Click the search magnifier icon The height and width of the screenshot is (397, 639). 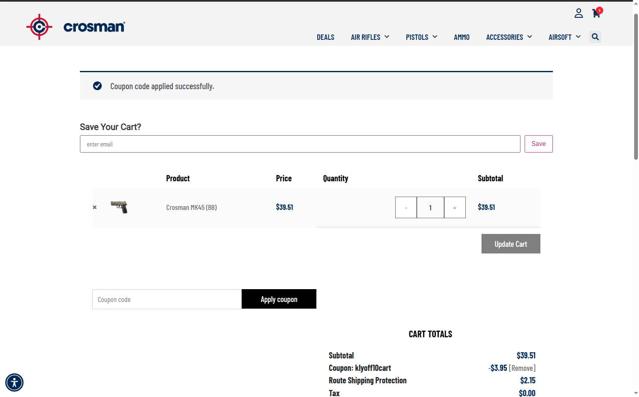[595, 37]
